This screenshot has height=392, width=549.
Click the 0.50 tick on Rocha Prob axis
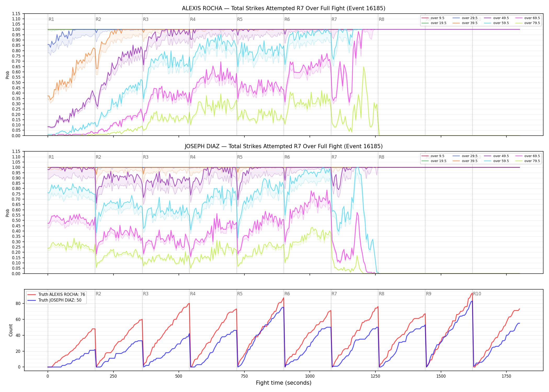point(16,83)
